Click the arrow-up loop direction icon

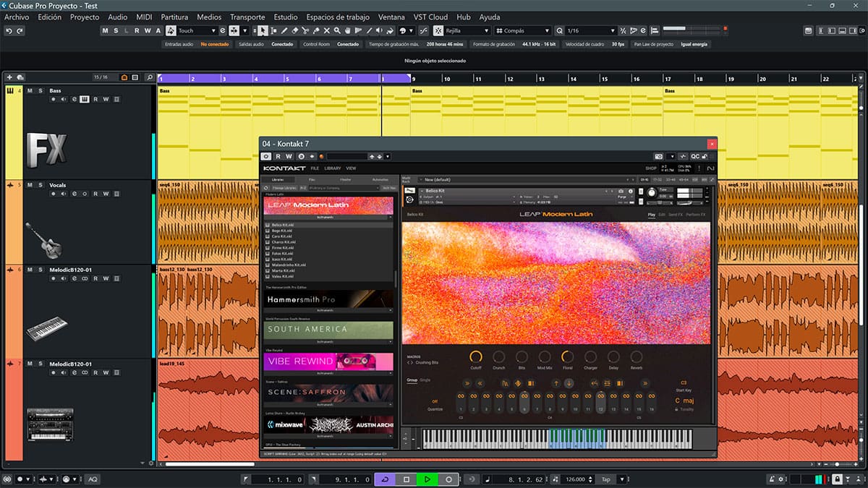click(x=556, y=383)
